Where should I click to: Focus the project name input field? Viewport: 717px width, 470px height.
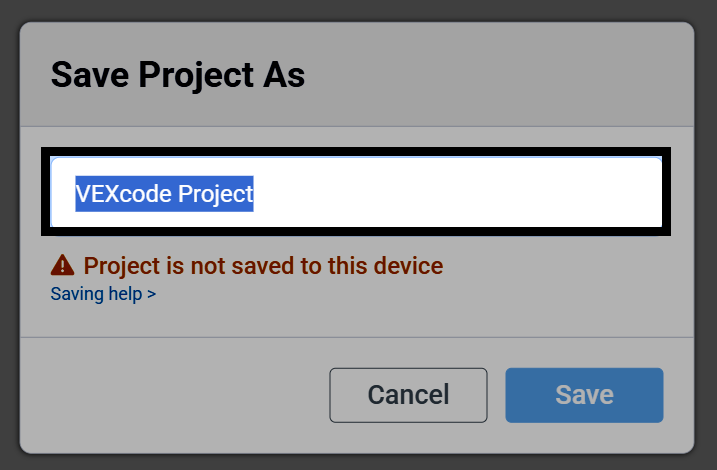(356, 192)
